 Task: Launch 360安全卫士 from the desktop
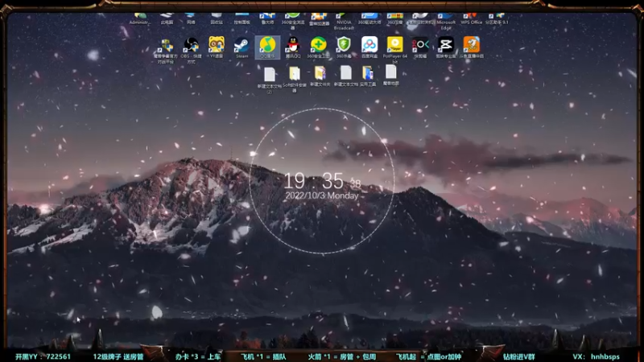pos(318,47)
